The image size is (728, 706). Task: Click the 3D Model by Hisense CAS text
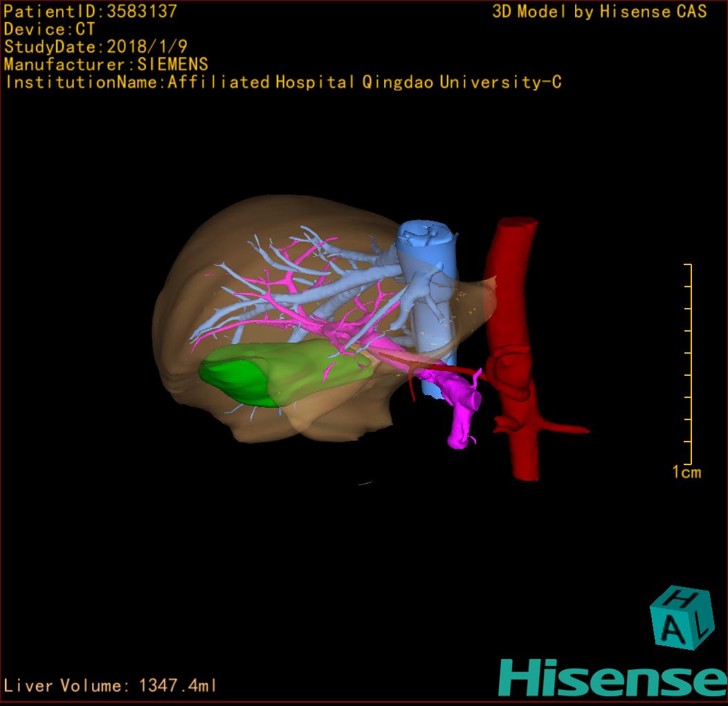coord(599,12)
